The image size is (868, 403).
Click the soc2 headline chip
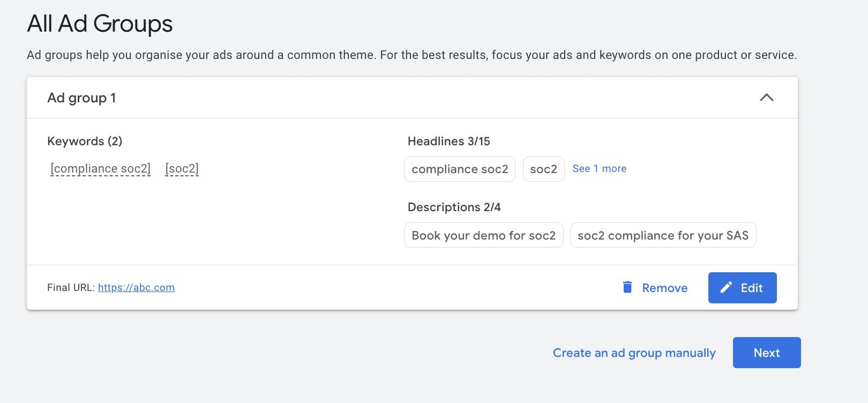[x=543, y=169]
